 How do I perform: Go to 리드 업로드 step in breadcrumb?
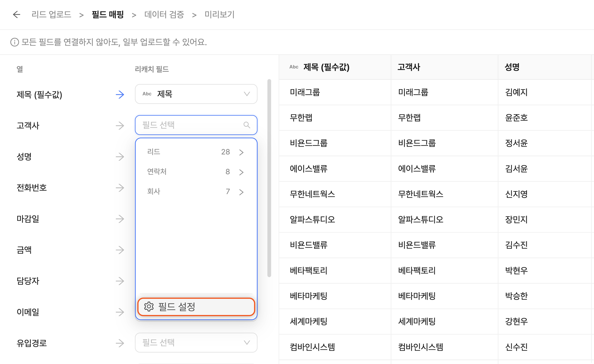(x=51, y=14)
